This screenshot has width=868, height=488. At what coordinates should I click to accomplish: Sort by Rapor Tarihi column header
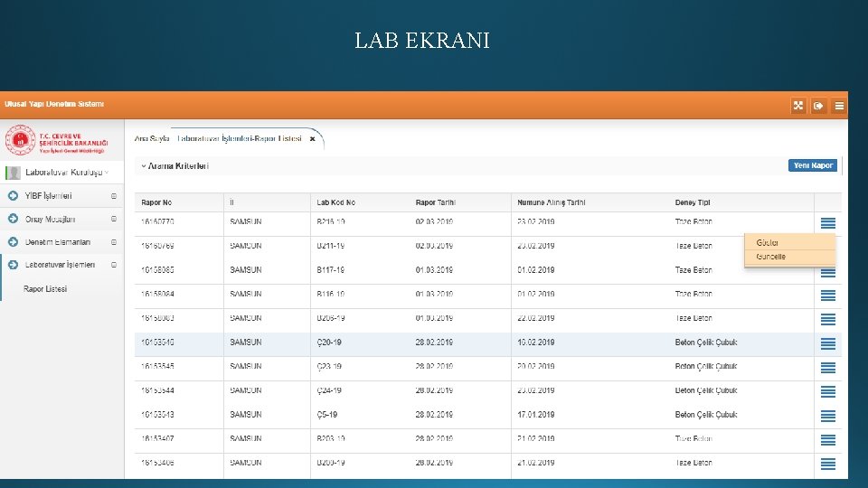point(436,202)
